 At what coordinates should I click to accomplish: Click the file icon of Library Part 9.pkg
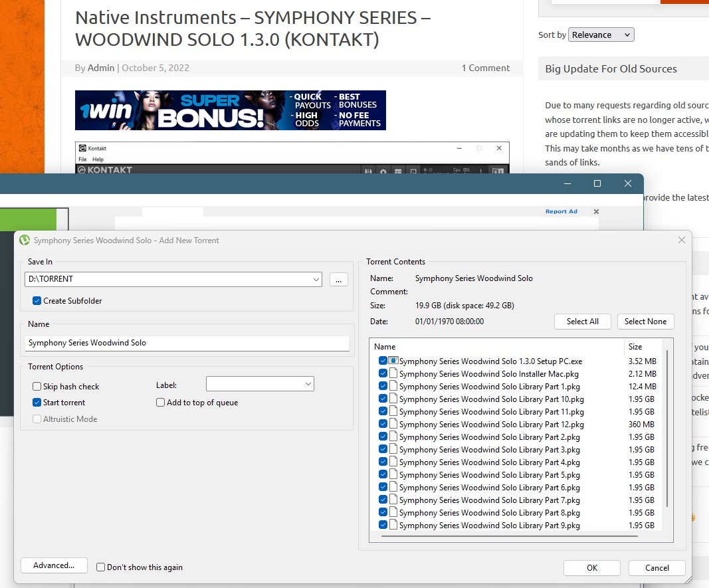(x=393, y=525)
